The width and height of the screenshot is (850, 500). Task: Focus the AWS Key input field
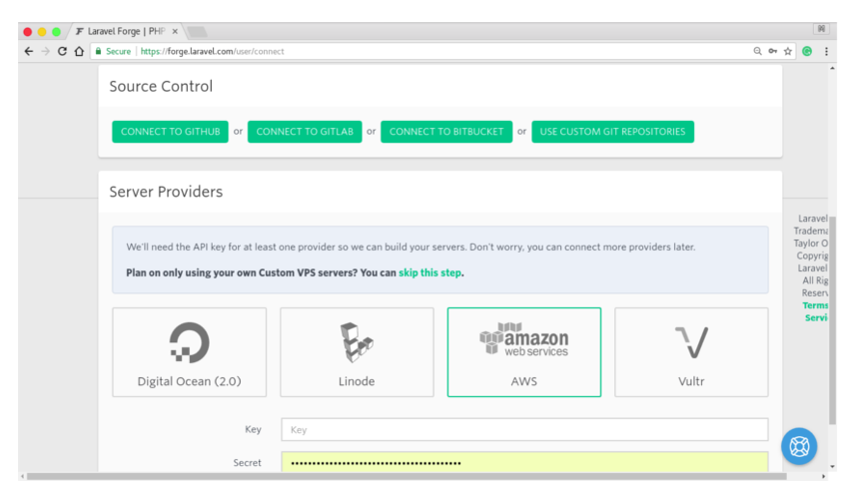(x=524, y=430)
